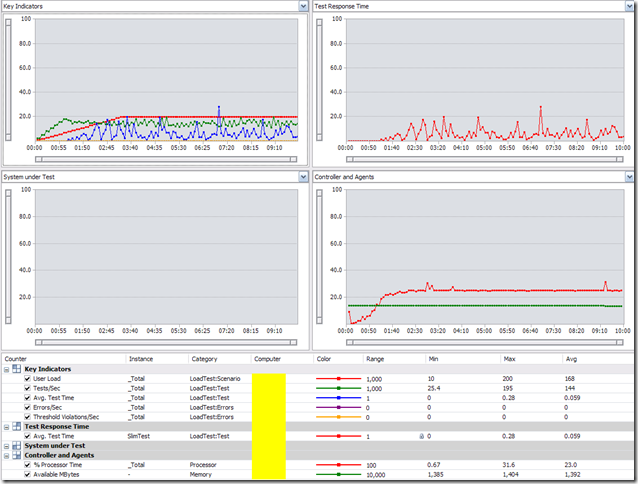The image size is (638, 484).
Task: Click the 1,392 average for Available MBytes
Action: (x=572, y=475)
